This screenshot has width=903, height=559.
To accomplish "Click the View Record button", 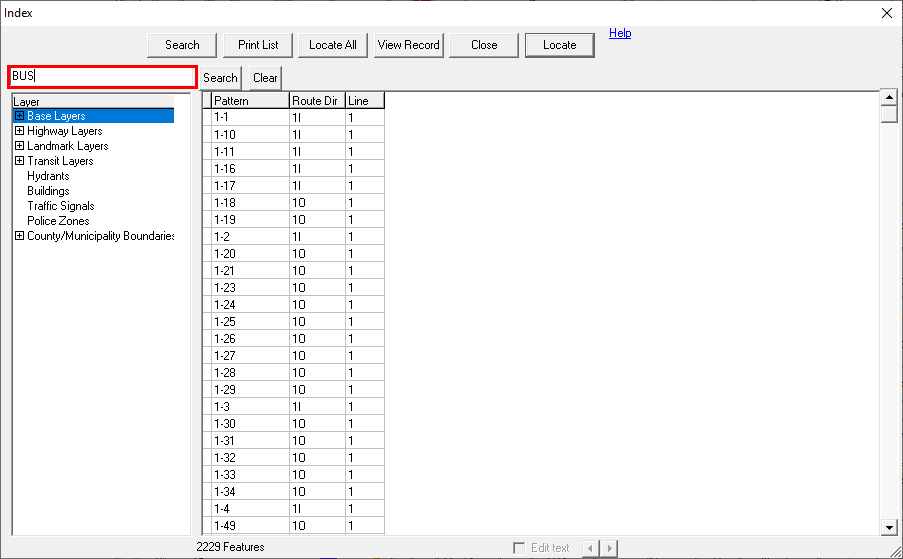I will (x=409, y=45).
